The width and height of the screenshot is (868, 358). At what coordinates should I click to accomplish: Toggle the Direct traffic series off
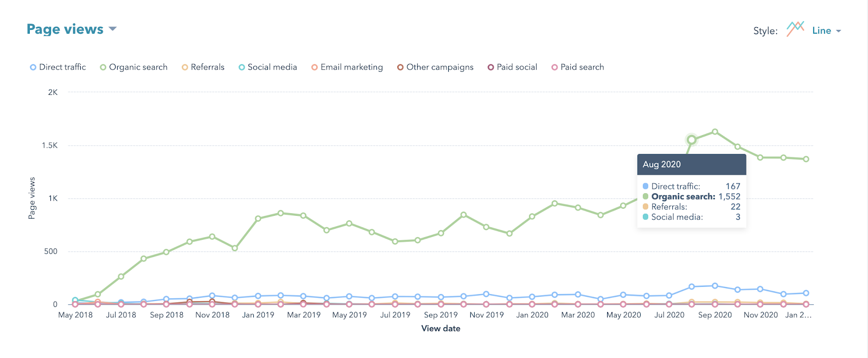click(62, 67)
